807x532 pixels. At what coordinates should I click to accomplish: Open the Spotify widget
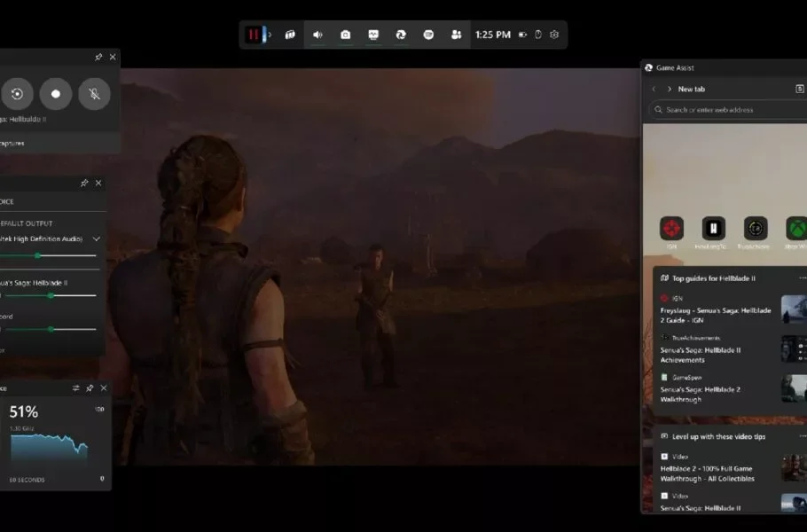point(428,35)
